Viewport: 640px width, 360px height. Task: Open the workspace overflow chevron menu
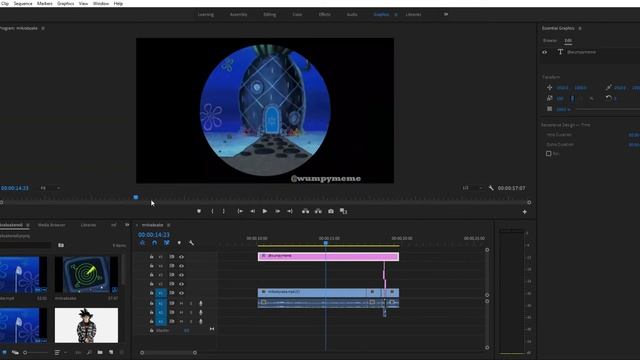446,14
